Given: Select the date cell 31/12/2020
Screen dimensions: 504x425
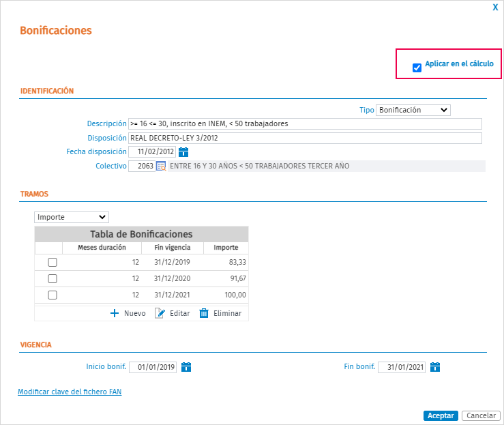Looking at the screenshot, I should [x=172, y=278].
